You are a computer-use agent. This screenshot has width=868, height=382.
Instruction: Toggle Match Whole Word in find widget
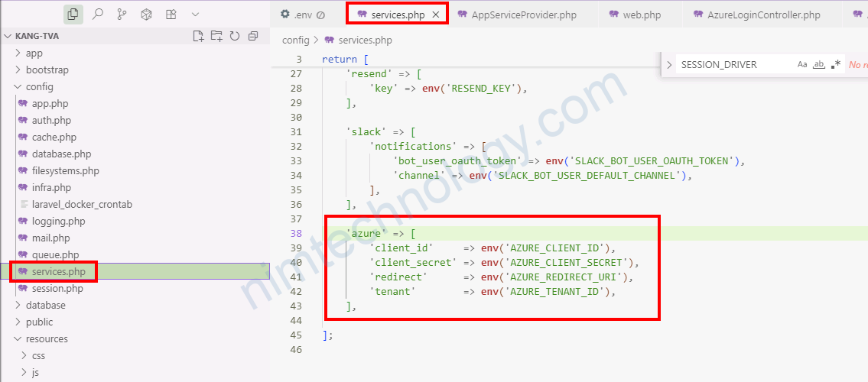pyautogui.click(x=819, y=65)
